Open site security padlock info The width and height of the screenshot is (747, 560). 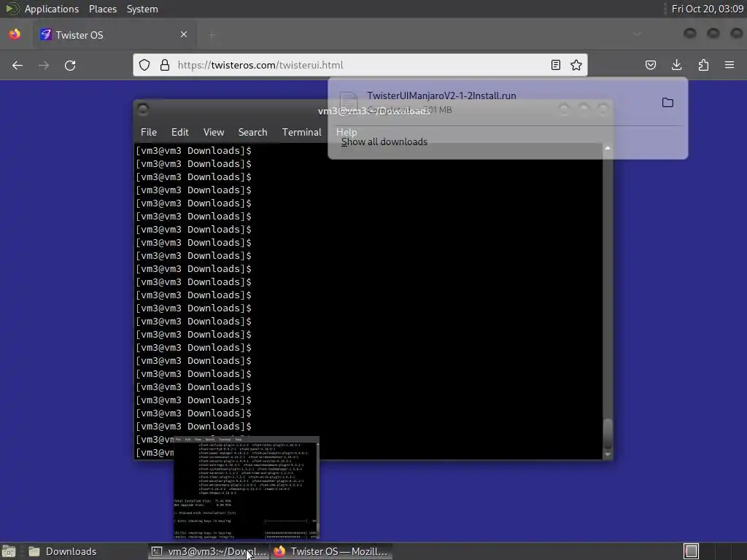coord(165,65)
